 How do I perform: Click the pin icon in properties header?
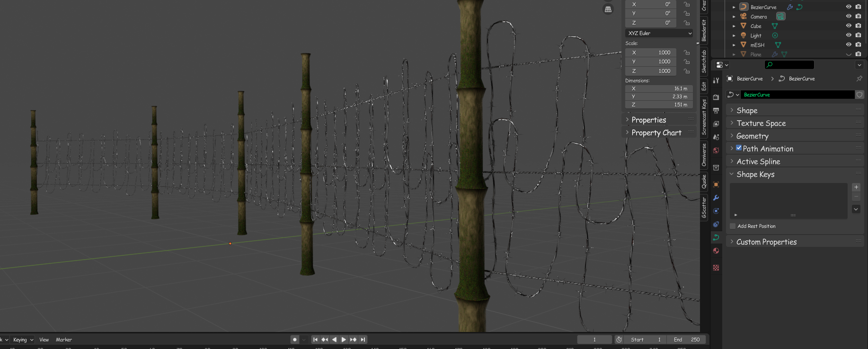coord(859,79)
